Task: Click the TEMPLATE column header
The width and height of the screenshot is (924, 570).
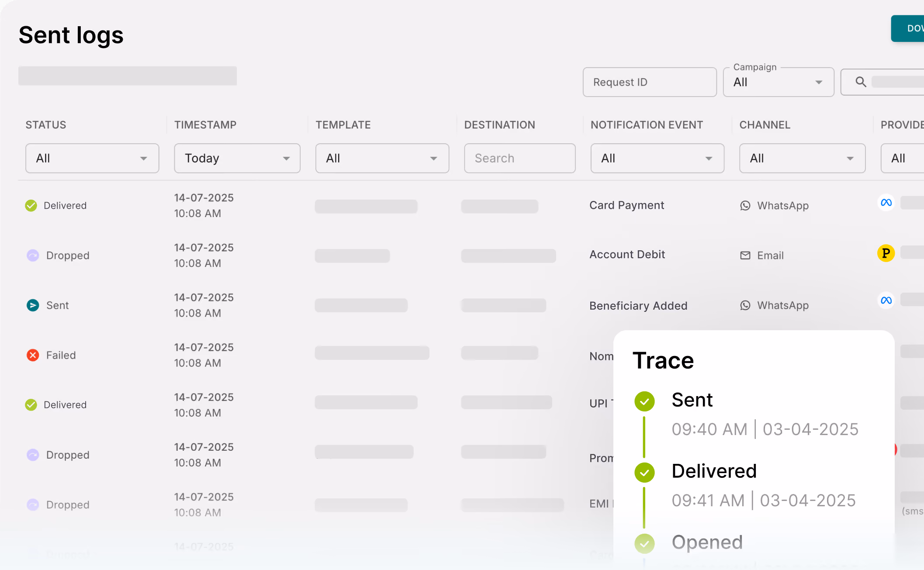Action: coord(343,125)
